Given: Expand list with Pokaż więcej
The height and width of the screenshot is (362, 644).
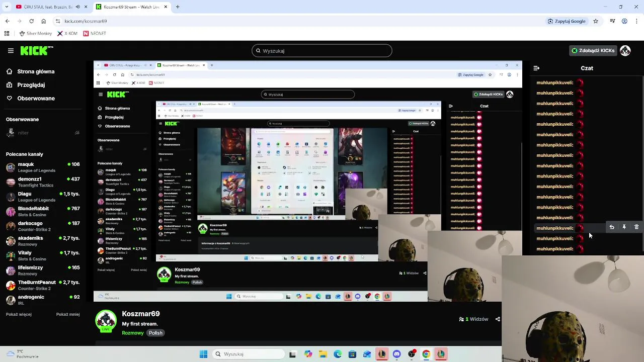Looking at the screenshot, I should click(19, 314).
